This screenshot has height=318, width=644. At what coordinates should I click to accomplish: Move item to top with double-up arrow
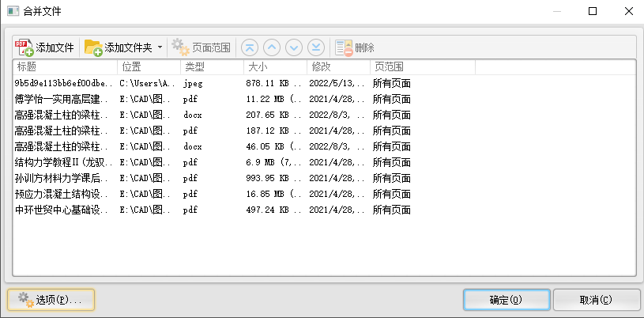point(250,47)
